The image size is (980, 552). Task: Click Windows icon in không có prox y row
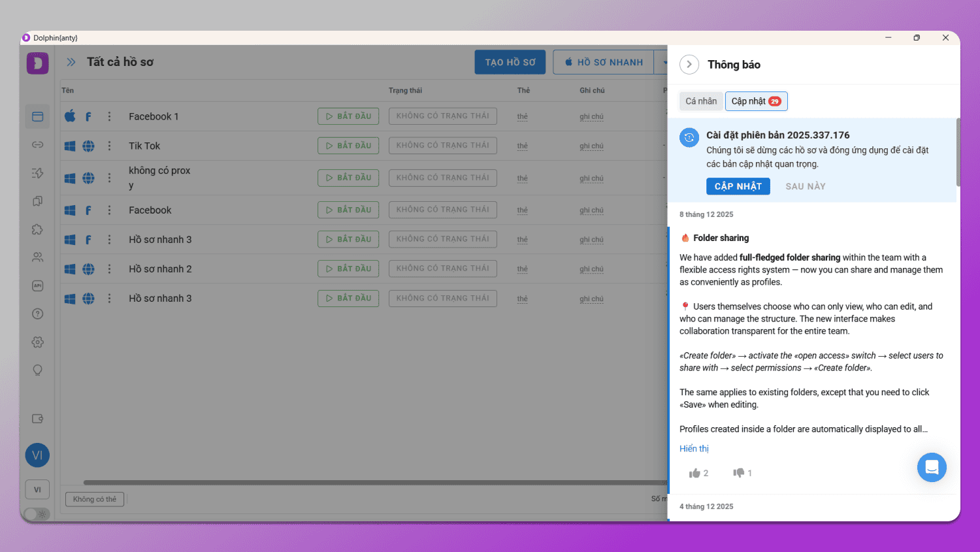tap(70, 178)
